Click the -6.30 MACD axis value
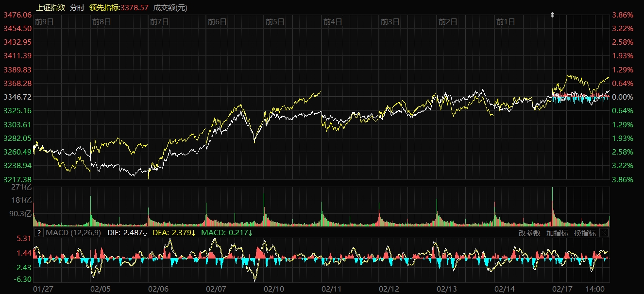The width and height of the screenshot is (644, 294). click(23, 279)
